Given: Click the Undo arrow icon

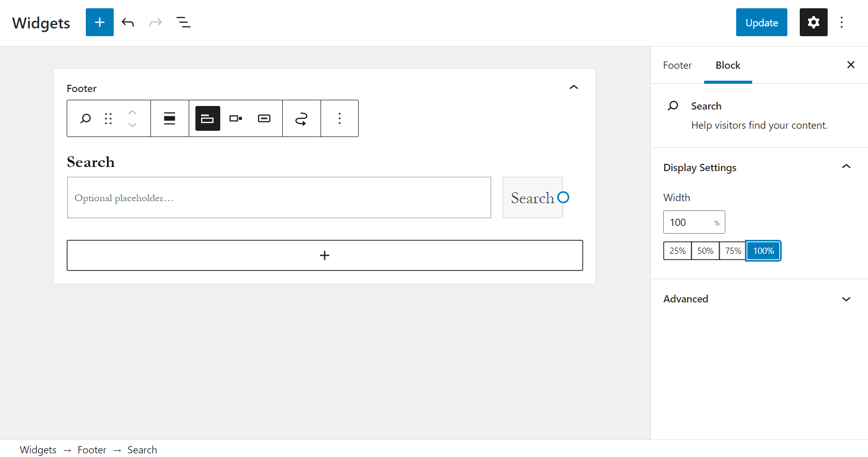Looking at the screenshot, I should click(x=128, y=22).
